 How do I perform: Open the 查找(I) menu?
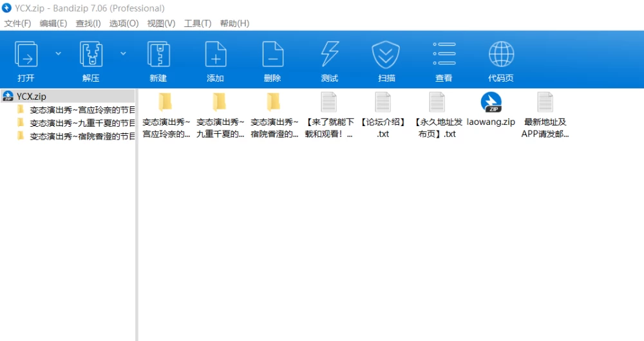click(88, 23)
